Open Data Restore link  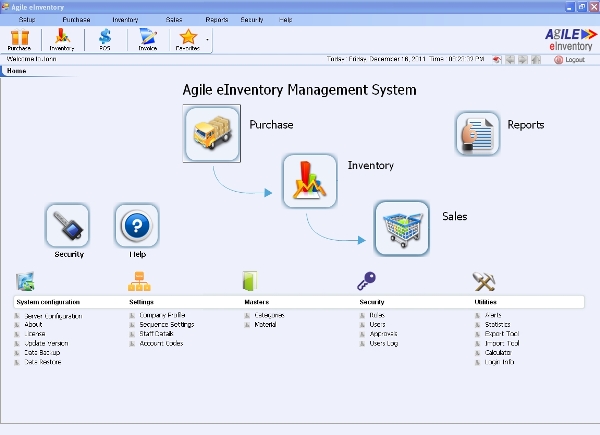click(x=43, y=362)
